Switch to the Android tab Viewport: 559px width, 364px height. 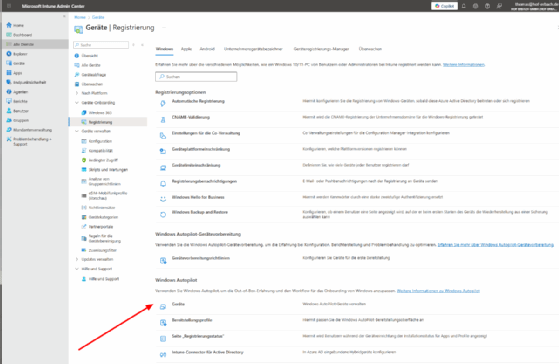(x=207, y=49)
